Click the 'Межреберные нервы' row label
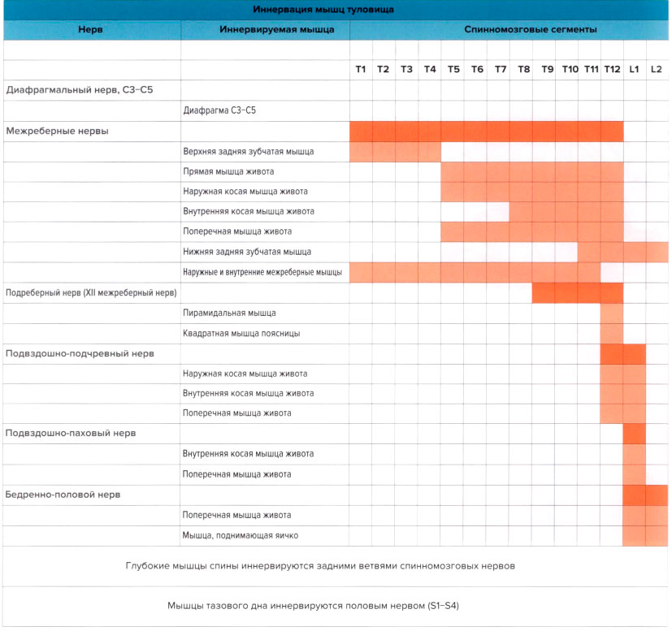Image resolution: width=672 pixels, height=631 pixels. tap(57, 131)
